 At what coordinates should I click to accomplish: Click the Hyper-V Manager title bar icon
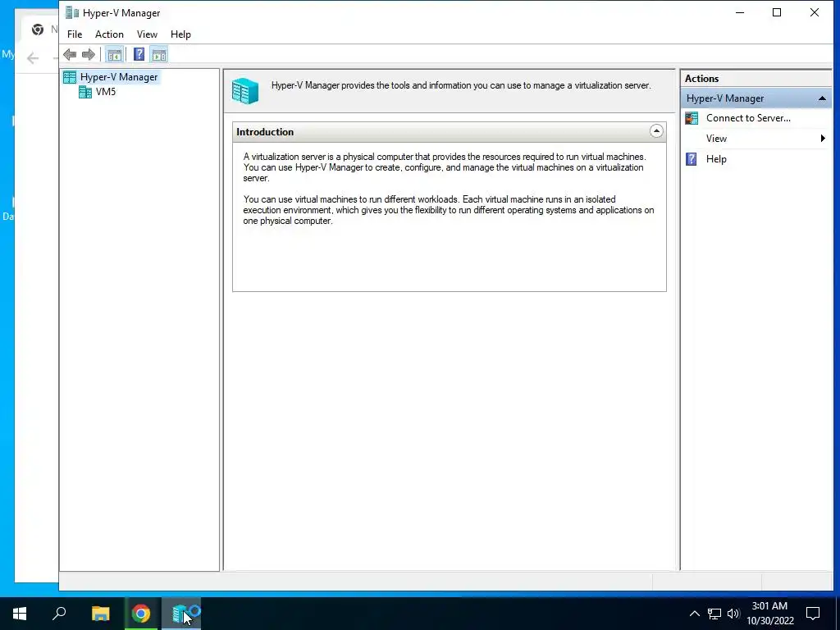pos(72,12)
